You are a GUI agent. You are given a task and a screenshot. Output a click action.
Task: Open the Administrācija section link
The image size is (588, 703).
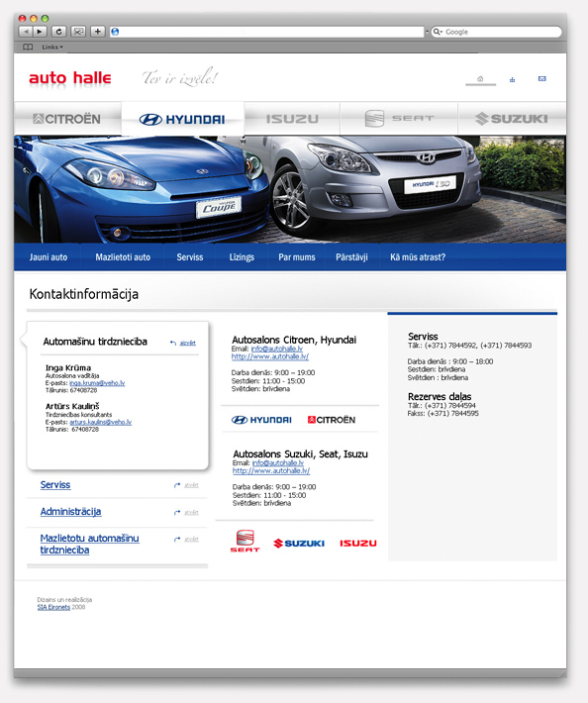click(71, 512)
